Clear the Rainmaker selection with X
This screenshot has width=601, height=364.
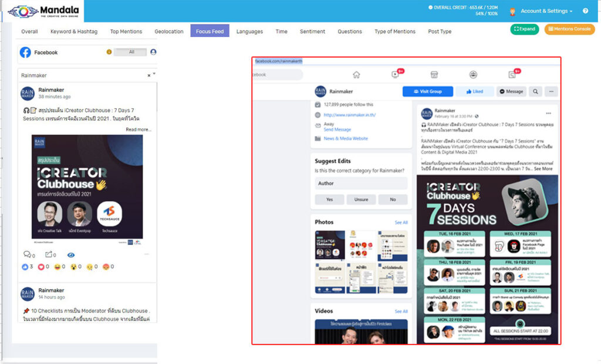(x=148, y=76)
